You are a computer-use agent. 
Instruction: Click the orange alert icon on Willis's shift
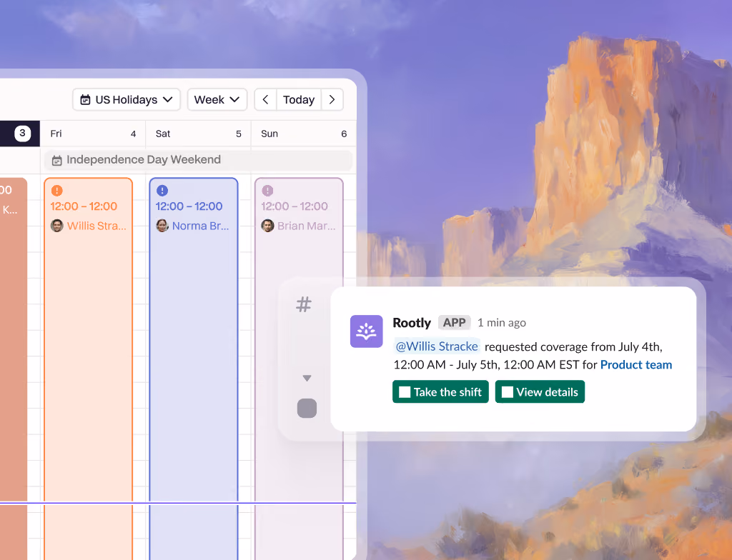point(57,191)
